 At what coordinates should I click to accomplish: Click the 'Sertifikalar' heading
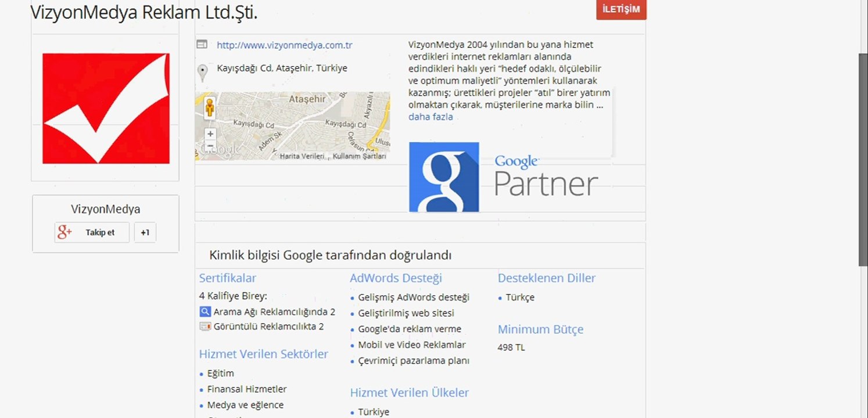(x=228, y=278)
